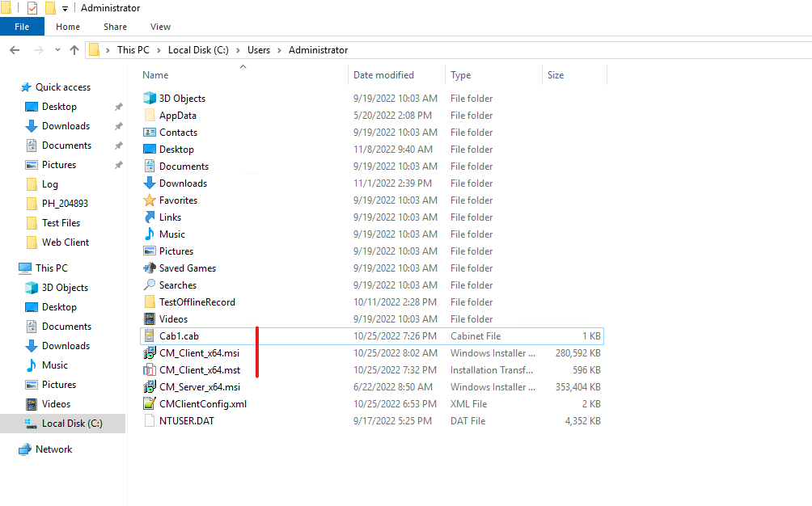Unpin Pictures from Quick access
Screen dimensions: 812x506
point(118,164)
